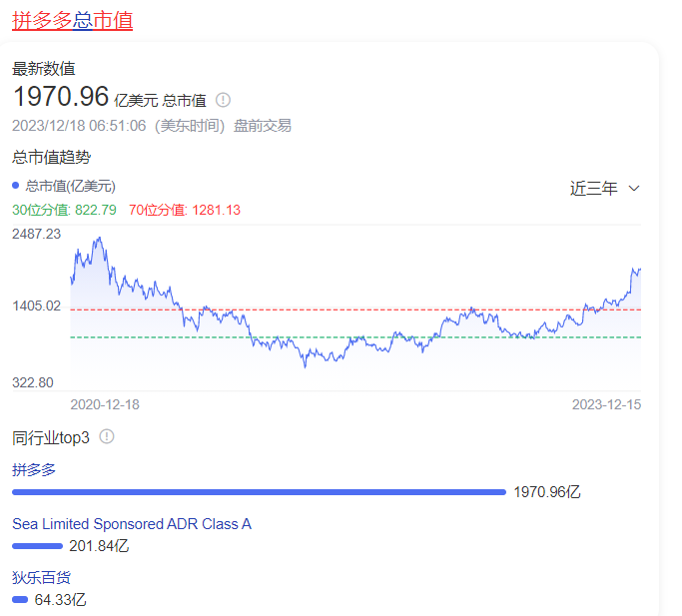This screenshot has height=616, width=682.
Task: Click the start date 2020-12-18
Action: click(105, 404)
